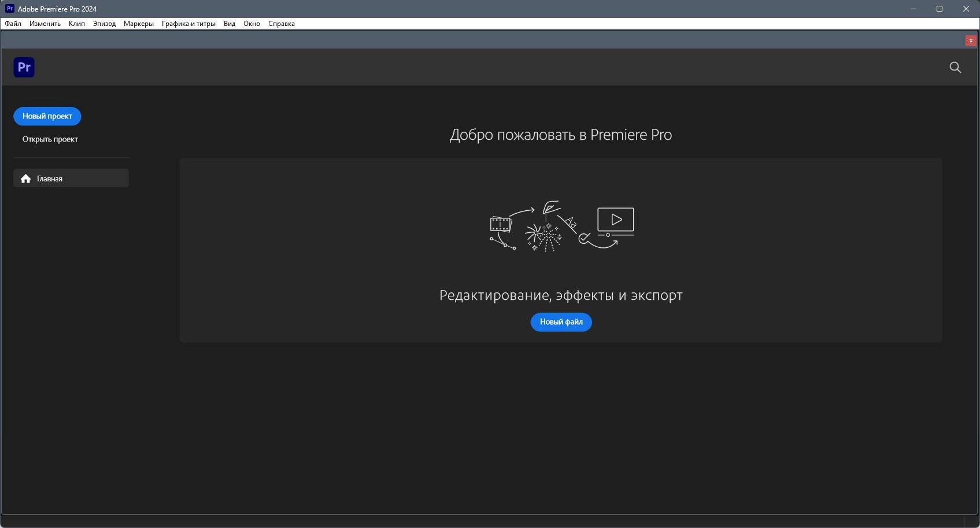Open the Клип menu
980x528 pixels.
pyautogui.click(x=77, y=24)
